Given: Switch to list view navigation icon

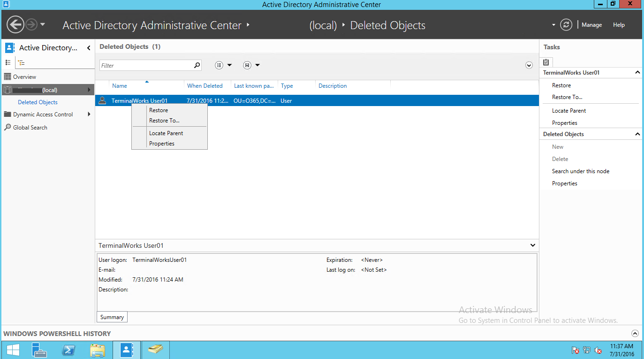Looking at the screenshot, I should coord(8,62).
